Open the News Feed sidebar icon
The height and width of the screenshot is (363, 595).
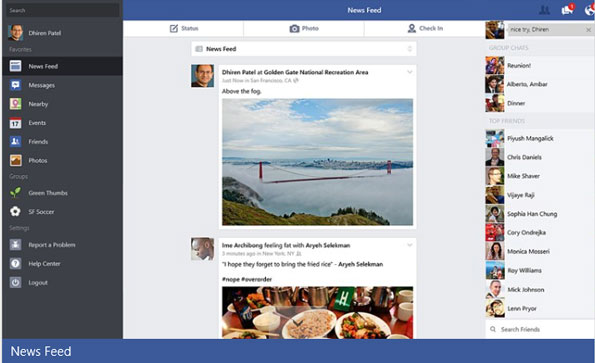click(16, 66)
